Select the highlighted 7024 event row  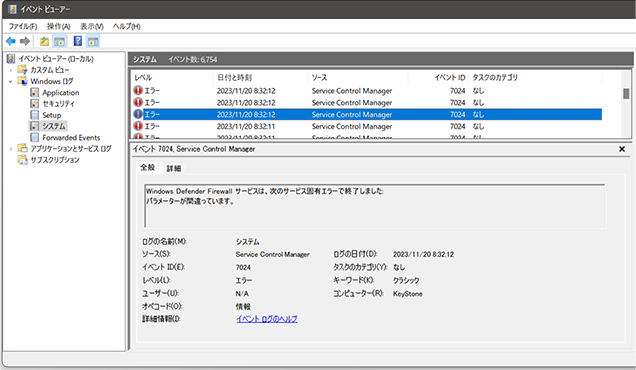click(x=367, y=114)
